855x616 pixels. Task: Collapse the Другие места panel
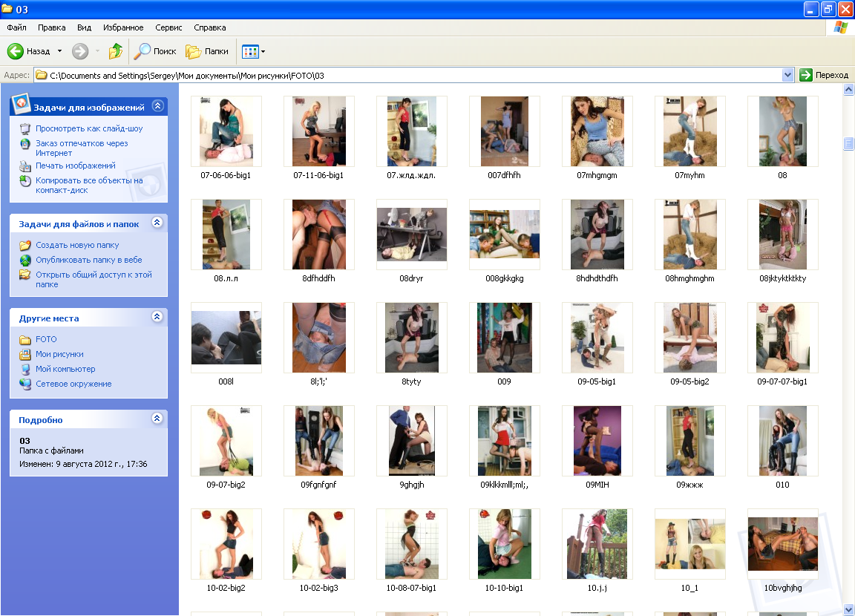tap(157, 317)
